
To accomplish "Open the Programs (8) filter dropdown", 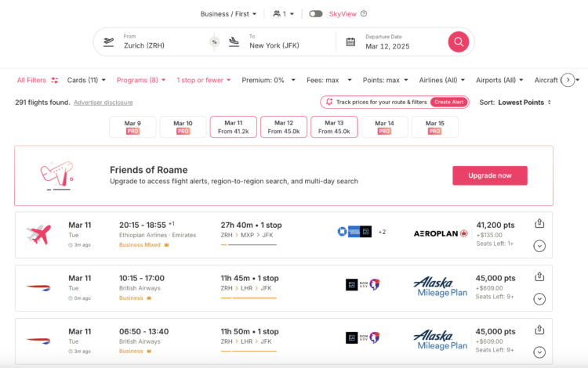I will [x=141, y=80].
